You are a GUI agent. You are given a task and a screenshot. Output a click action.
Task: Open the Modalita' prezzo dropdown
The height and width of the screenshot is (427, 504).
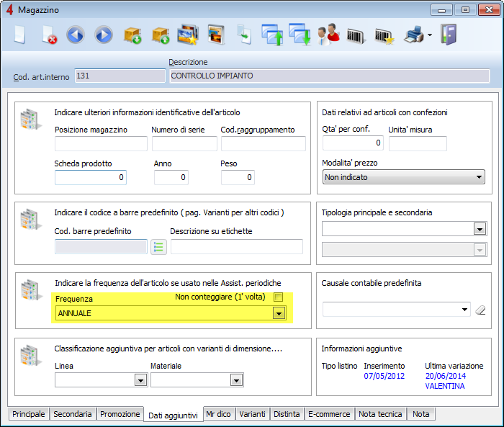tap(403, 177)
